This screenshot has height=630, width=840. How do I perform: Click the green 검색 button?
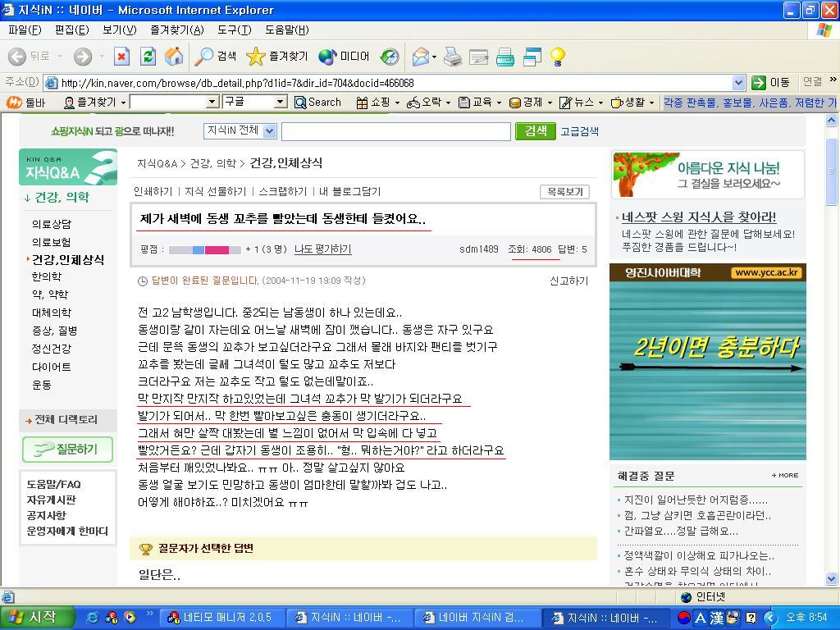click(535, 131)
